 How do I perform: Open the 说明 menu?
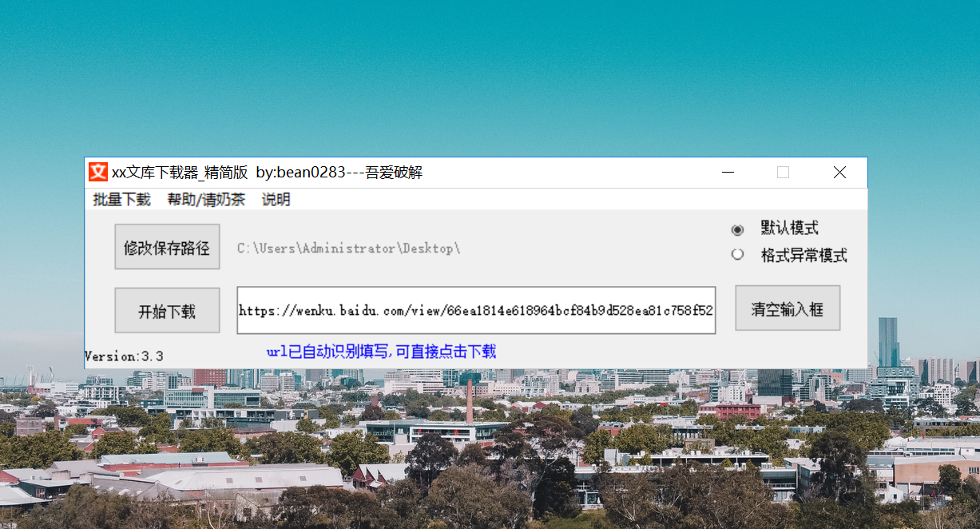276,200
